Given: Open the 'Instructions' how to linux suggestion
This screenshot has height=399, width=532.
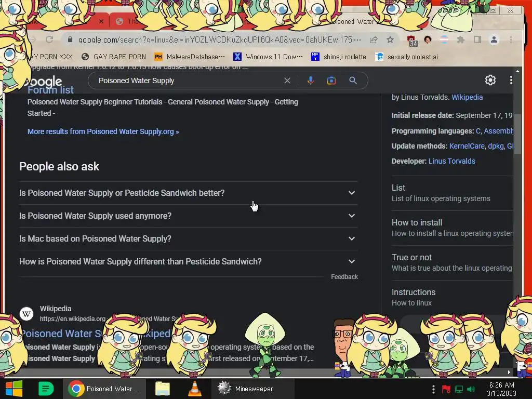Looking at the screenshot, I should click(x=452, y=297).
